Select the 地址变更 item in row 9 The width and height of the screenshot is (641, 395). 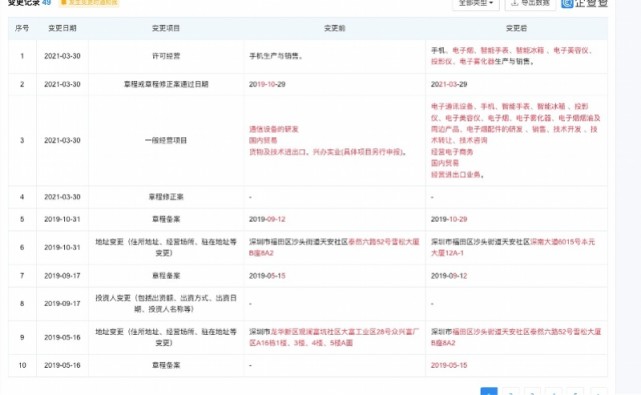[166, 337]
